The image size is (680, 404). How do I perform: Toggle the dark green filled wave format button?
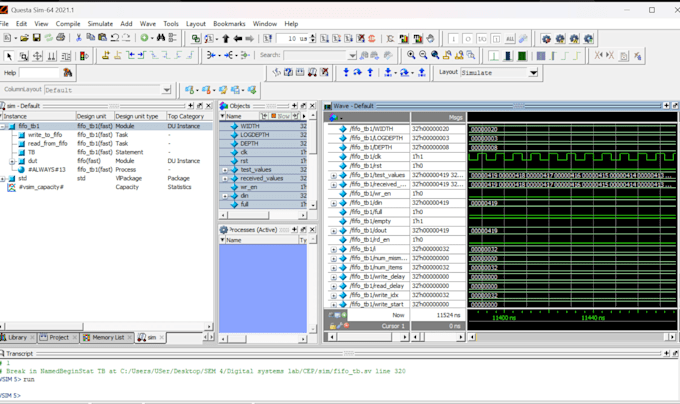tap(522, 55)
